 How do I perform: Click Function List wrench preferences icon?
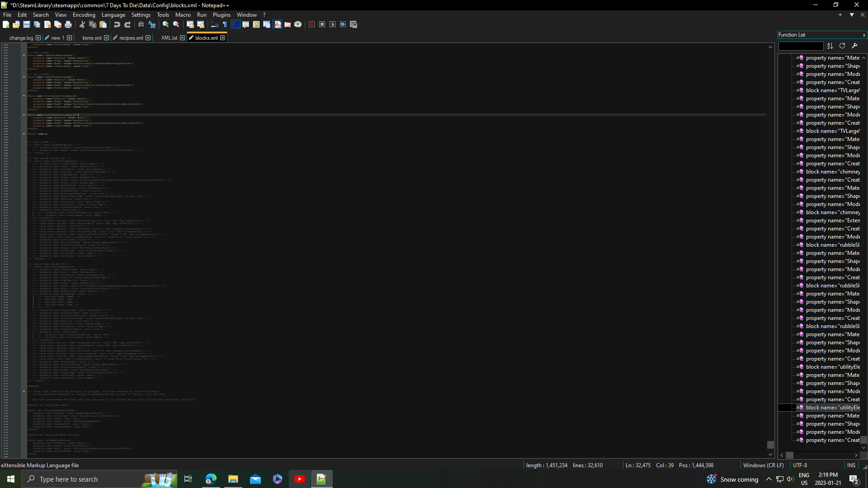pyautogui.click(x=854, y=46)
